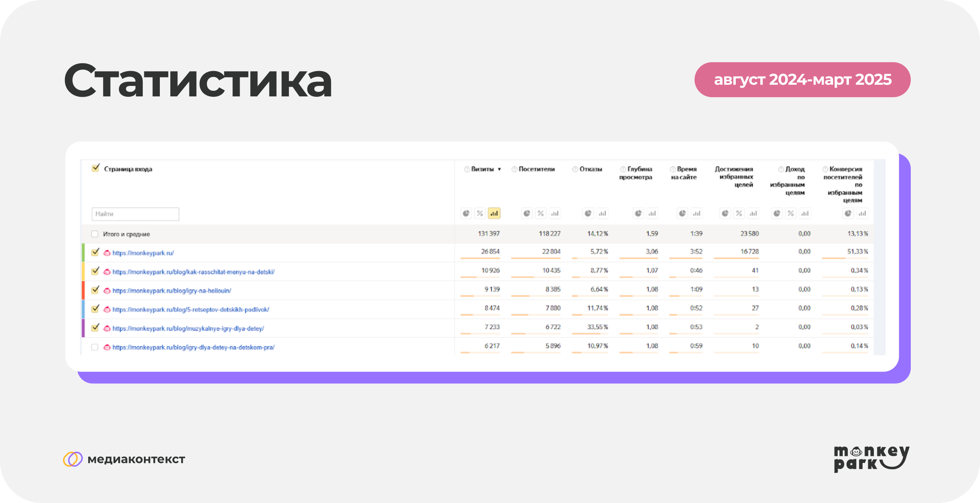
Task: Click the green color marker on the monkeypark.ru row
Action: tap(83, 253)
